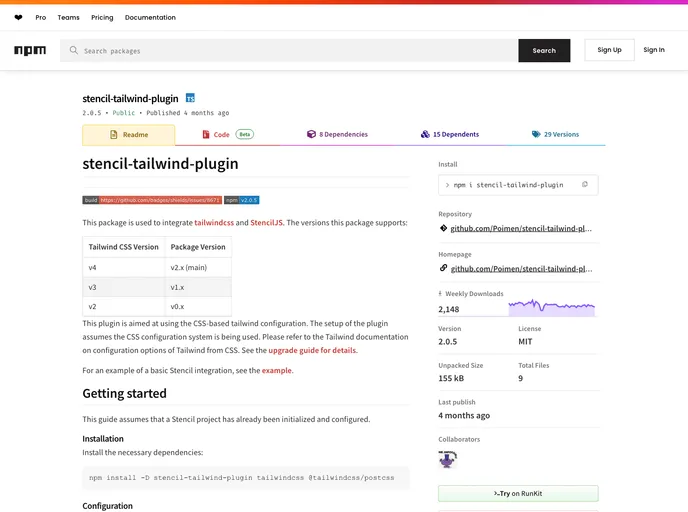Click the 'Getting started' heading
688x512 pixels.
click(x=125, y=393)
